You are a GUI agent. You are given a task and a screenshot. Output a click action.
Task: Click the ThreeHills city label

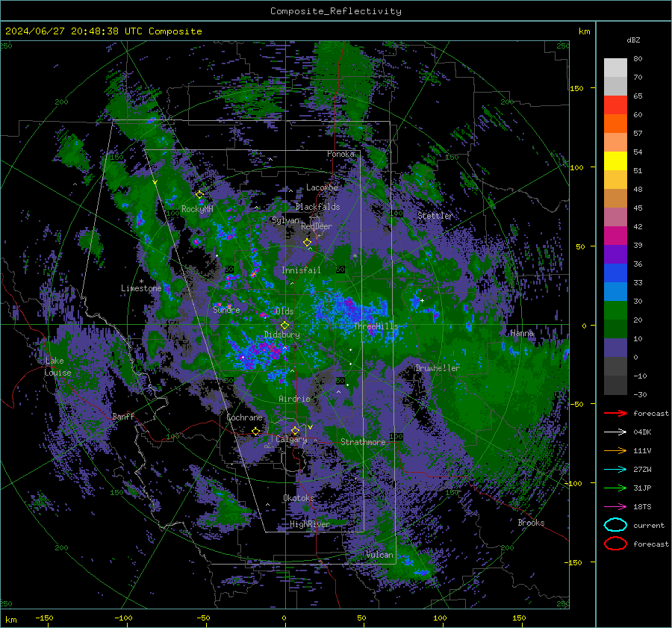click(x=376, y=326)
